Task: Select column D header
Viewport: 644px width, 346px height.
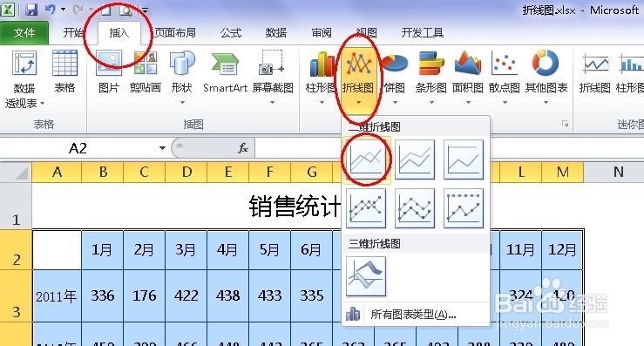Action: (186, 173)
